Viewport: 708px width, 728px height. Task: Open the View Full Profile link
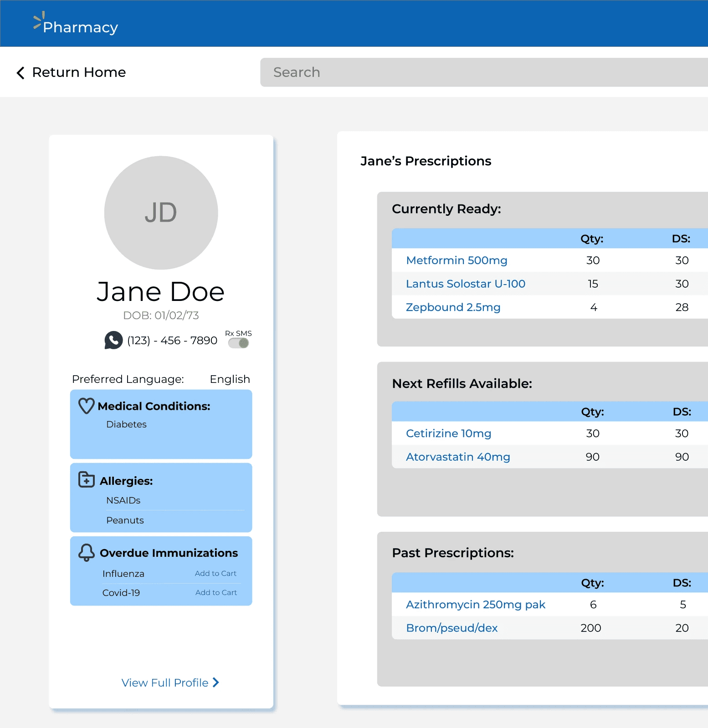pyautogui.click(x=165, y=683)
